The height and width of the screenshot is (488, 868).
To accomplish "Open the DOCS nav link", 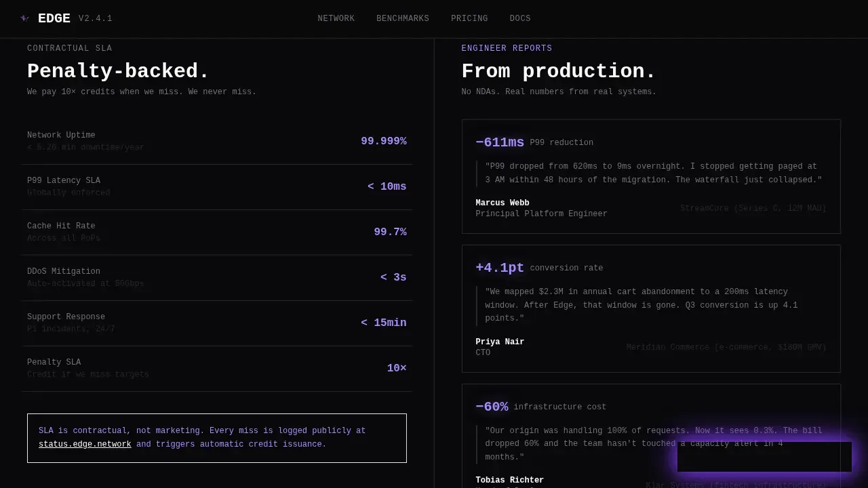I will [x=520, y=18].
